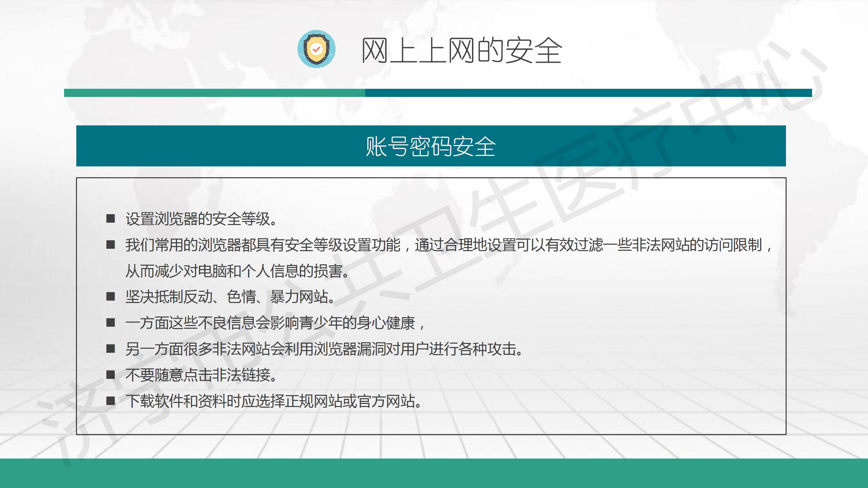The height and width of the screenshot is (488, 868).
Task: Select the line 不要随意点击非法链接
Action: point(201,375)
